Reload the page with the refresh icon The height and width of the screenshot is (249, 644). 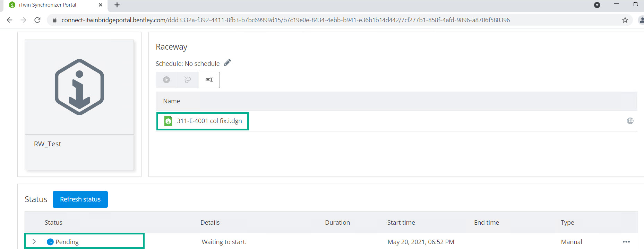[x=37, y=20]
